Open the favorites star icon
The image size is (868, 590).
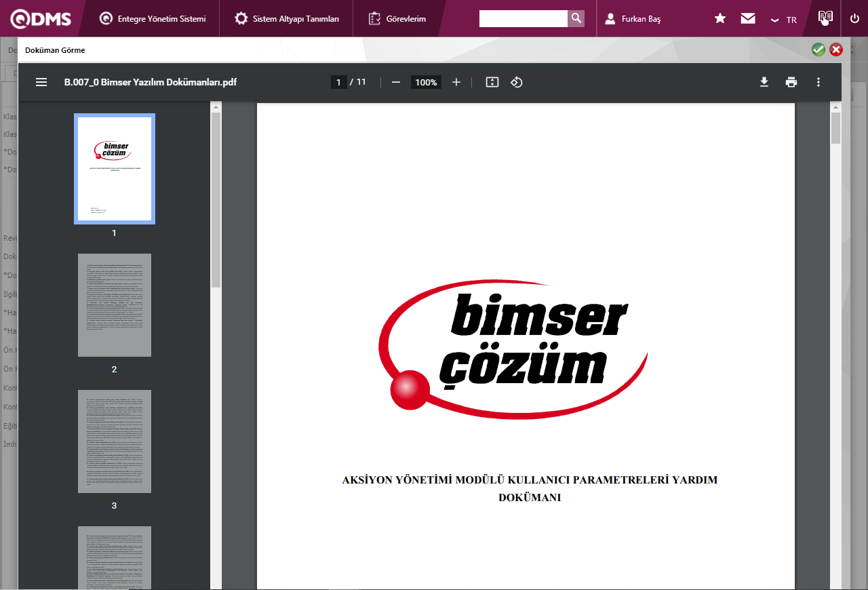pos(720,18)
